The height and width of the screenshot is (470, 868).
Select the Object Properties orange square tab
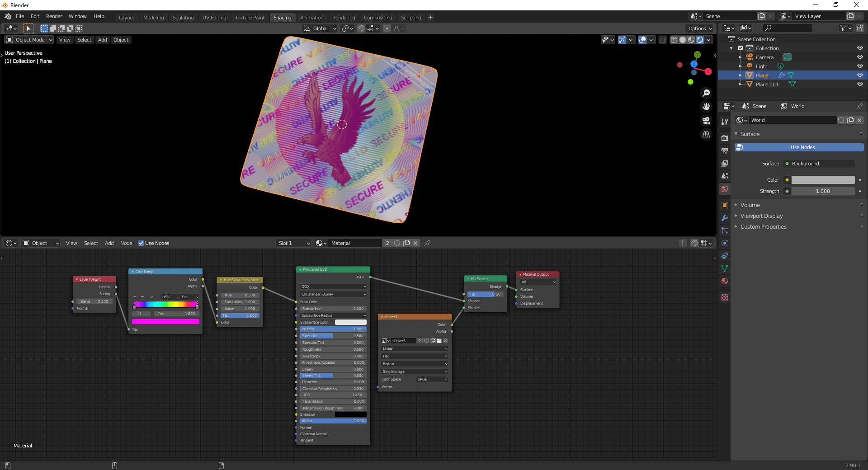pos(725,205)
